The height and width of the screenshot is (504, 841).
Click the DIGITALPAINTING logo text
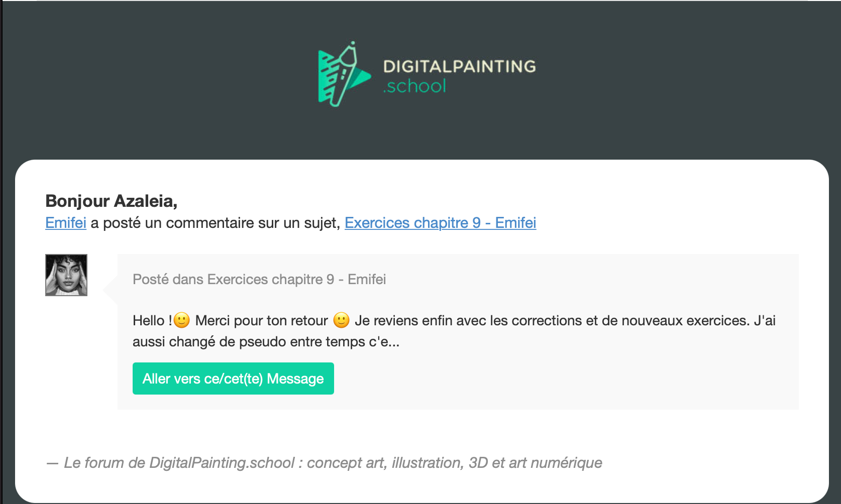click(459, 66)
